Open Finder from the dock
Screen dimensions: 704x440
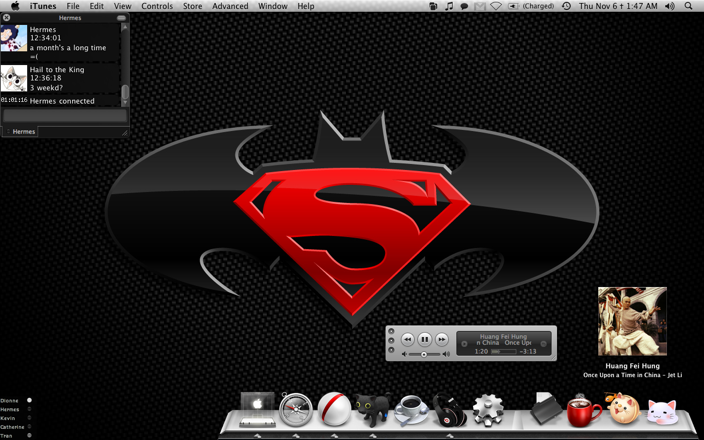click(257, 409)
